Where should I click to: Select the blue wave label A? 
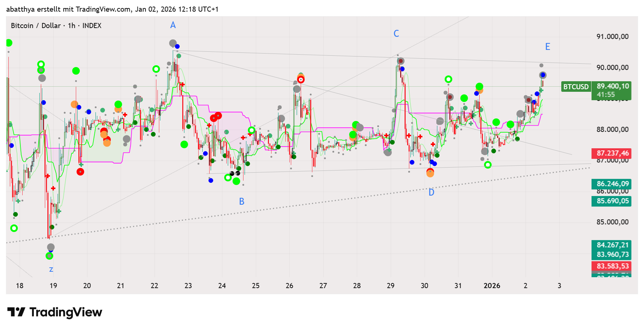point(173,25)
